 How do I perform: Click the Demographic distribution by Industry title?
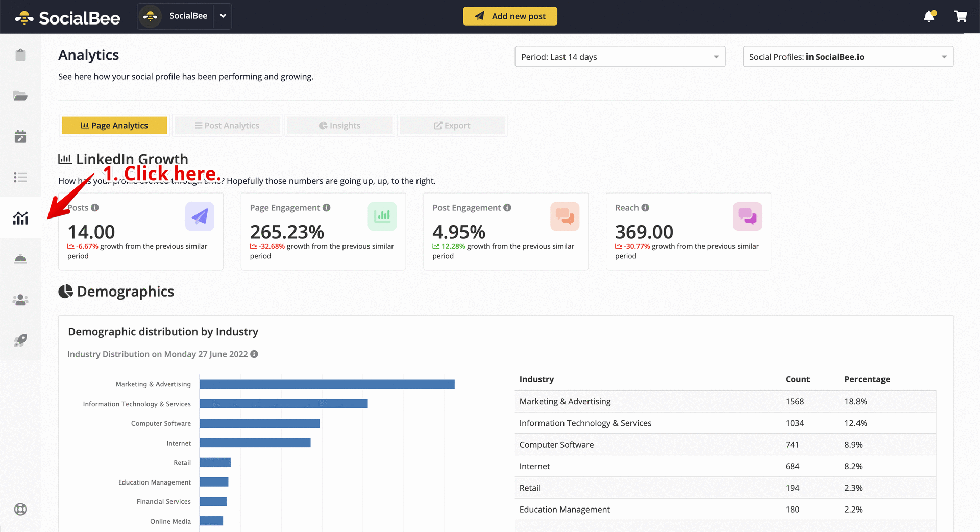163,332
